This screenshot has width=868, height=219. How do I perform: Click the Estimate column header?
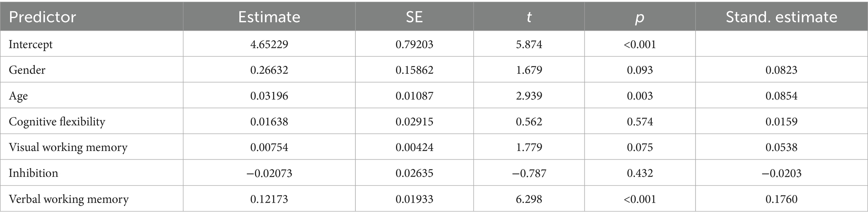tap(269, 17)
